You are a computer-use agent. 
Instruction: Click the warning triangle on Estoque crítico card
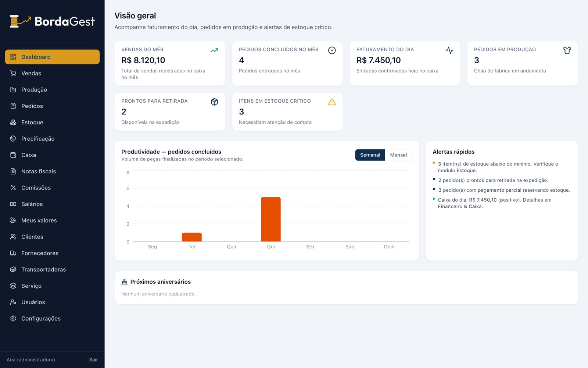pos(332,102)
